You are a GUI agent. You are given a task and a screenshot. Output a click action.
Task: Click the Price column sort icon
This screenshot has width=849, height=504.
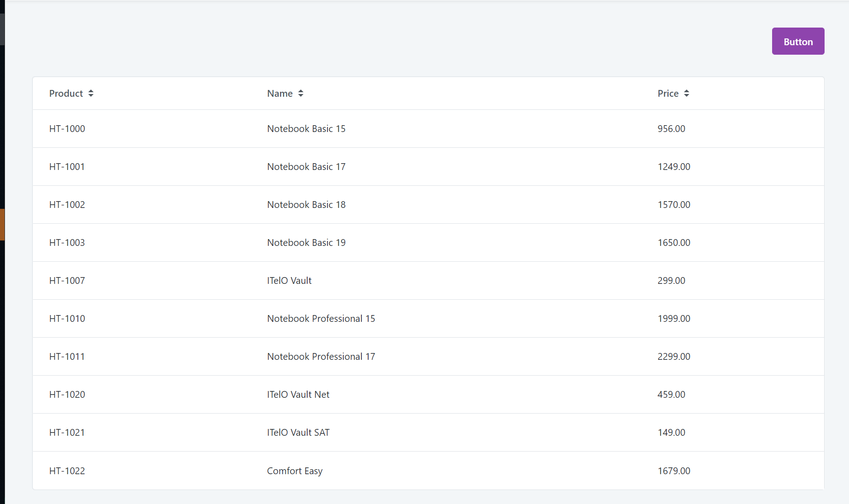pos(687,93)
